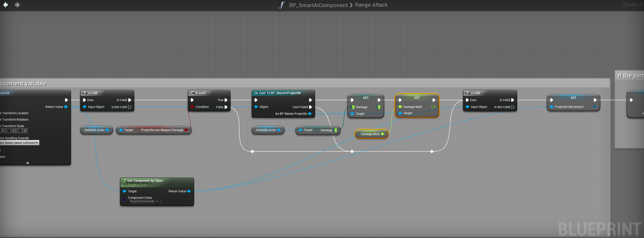The height and width of the screenshot is (238, 644).
Task: Click the leftmost reroute node on the white wire
Action: click(252, 151)
